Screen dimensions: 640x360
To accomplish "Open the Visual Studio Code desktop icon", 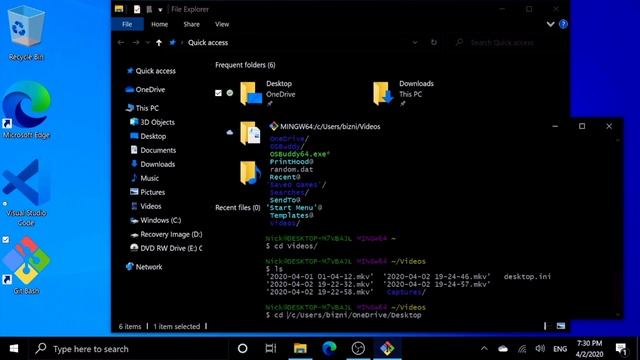I will 27,193.
